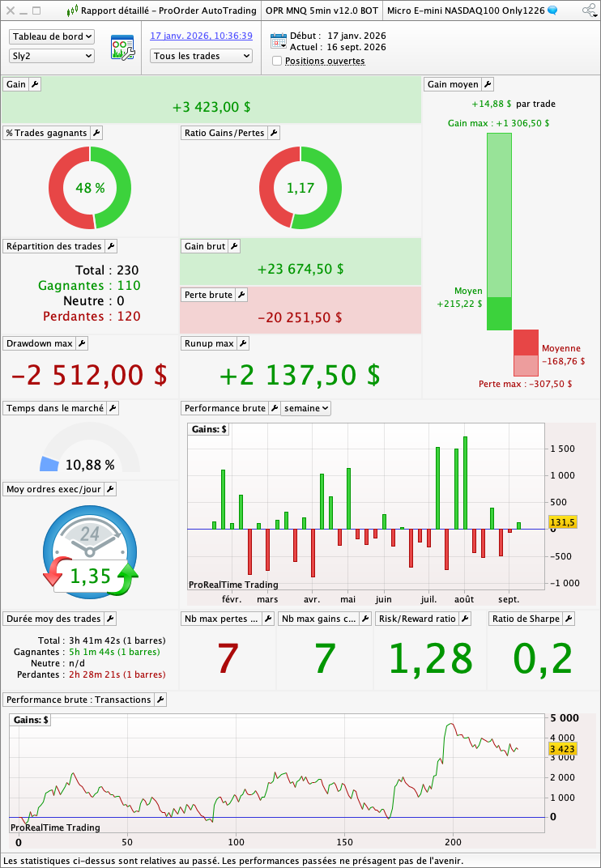Click the red Perte max bar

point(526,353)
